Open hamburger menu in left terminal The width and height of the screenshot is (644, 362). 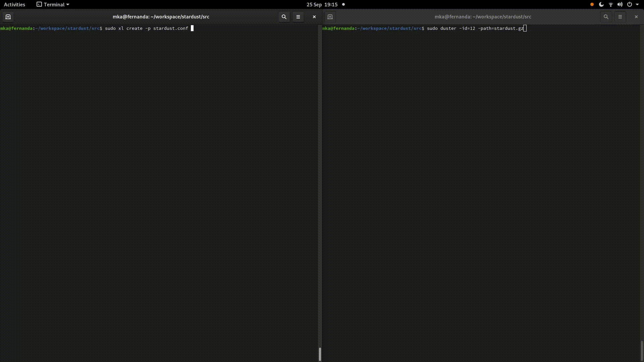tap(298, 17)
